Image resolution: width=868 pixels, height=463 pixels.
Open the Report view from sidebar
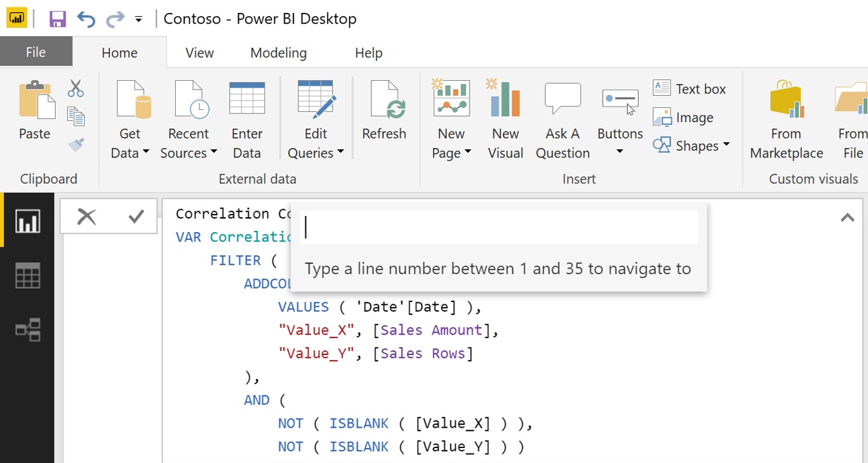tap(27, 221)
